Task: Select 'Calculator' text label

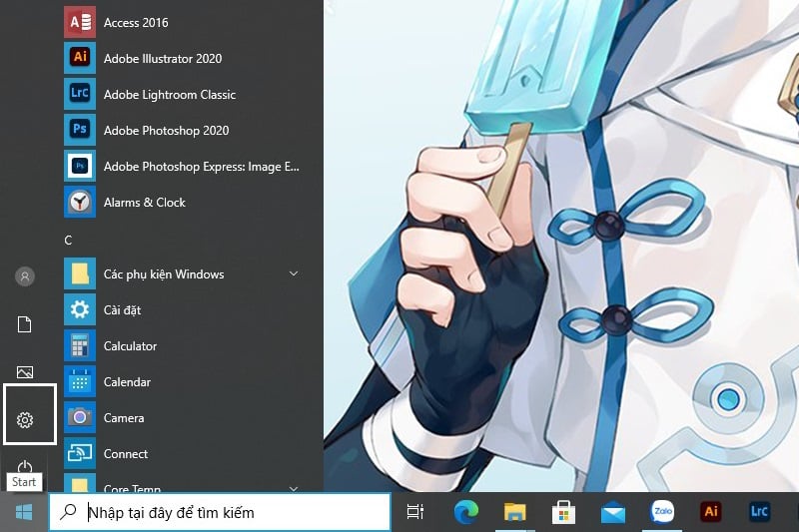Action: click(x=131, y=346)
